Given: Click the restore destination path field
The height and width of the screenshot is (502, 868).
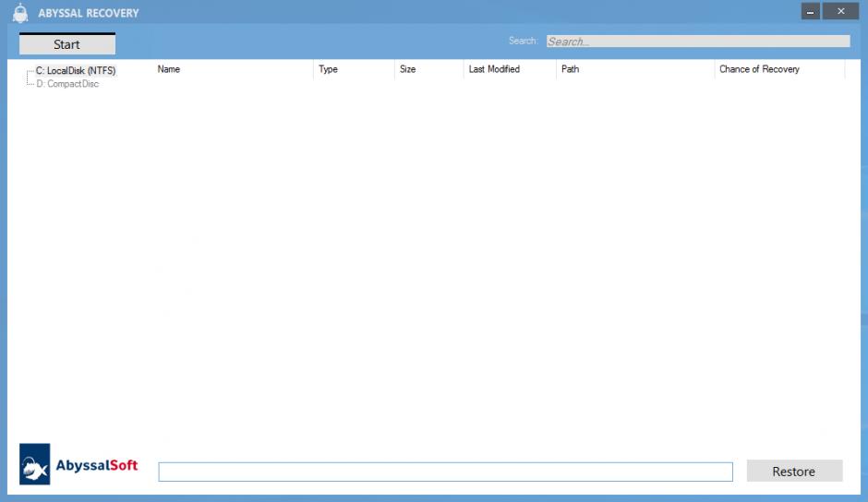Looking at the screenshot, I should point(446,472).
